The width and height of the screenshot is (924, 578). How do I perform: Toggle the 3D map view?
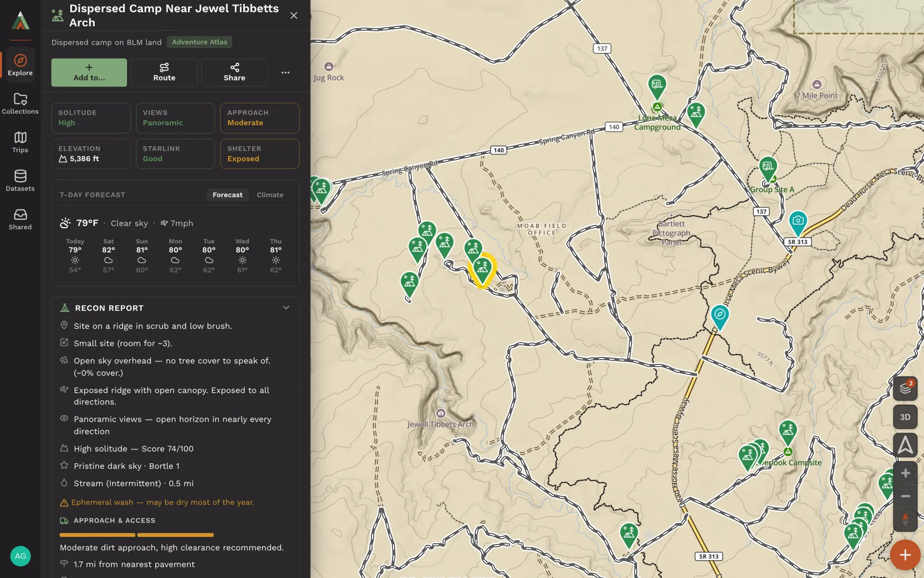[x=905, y=417]
